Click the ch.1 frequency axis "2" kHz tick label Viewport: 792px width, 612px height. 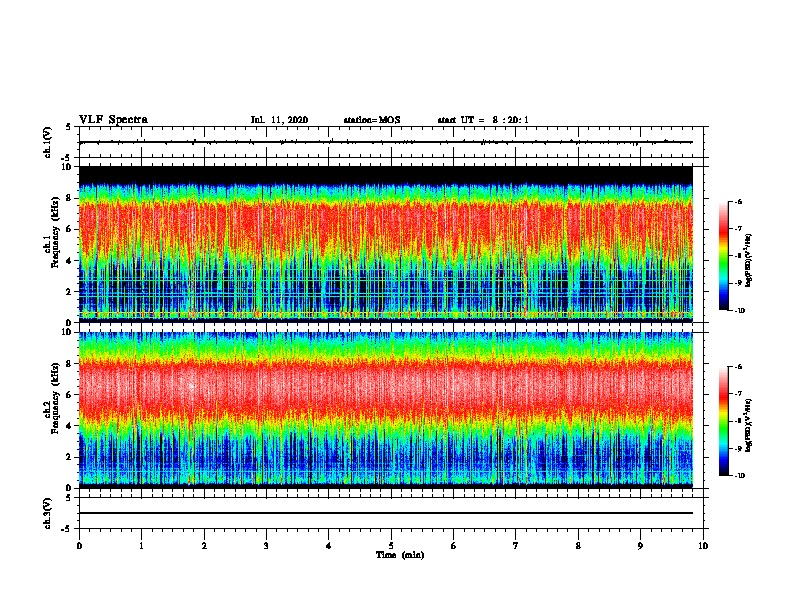click(x=69, y=292)
